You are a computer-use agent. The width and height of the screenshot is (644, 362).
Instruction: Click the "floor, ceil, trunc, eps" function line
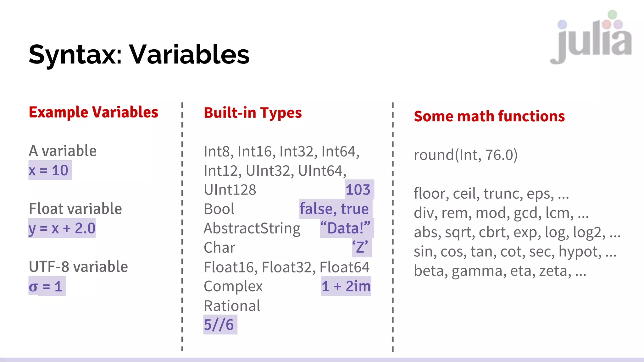491,194
